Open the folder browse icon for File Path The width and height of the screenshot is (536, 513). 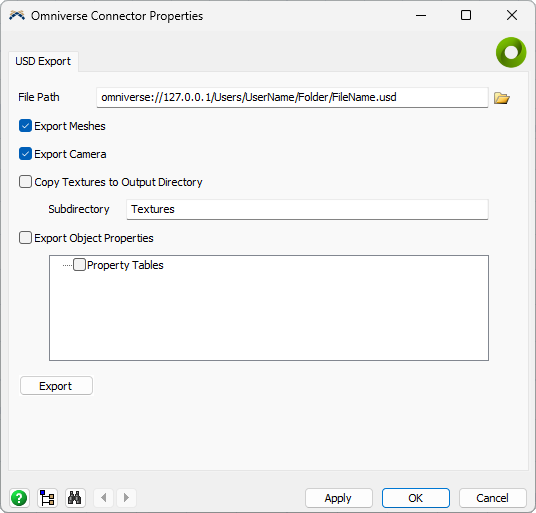pyautogui.click(x=501, y=98)
